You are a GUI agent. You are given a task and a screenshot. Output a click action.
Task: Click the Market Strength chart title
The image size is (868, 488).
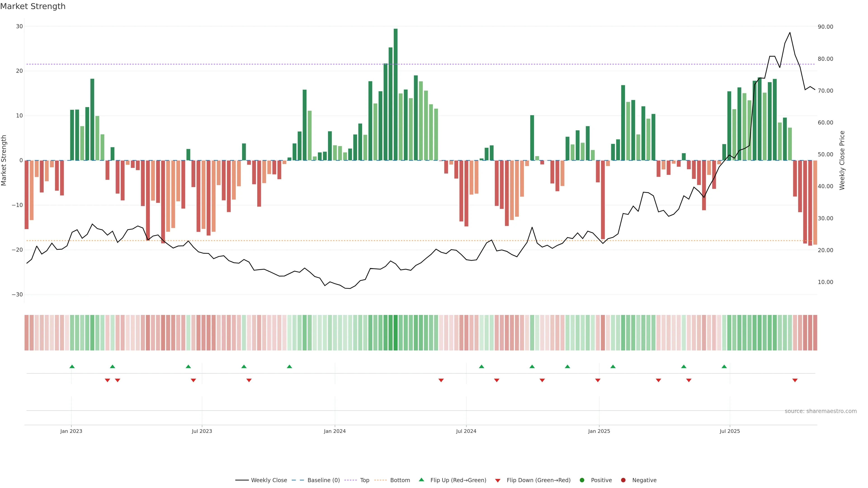point(33,6)
